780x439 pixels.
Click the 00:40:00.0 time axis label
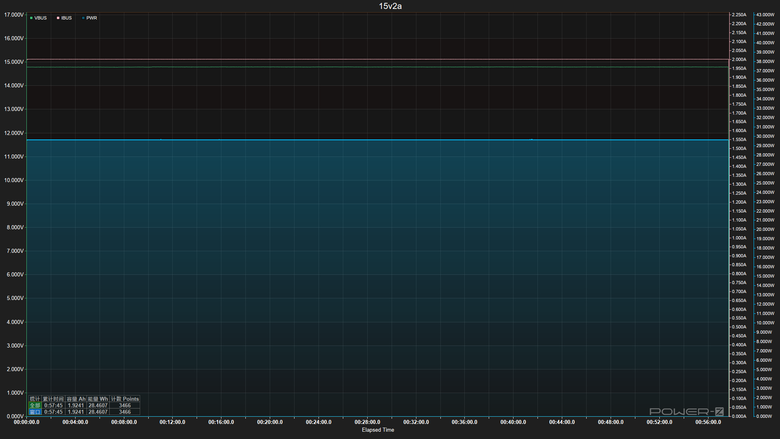point(513,422)
